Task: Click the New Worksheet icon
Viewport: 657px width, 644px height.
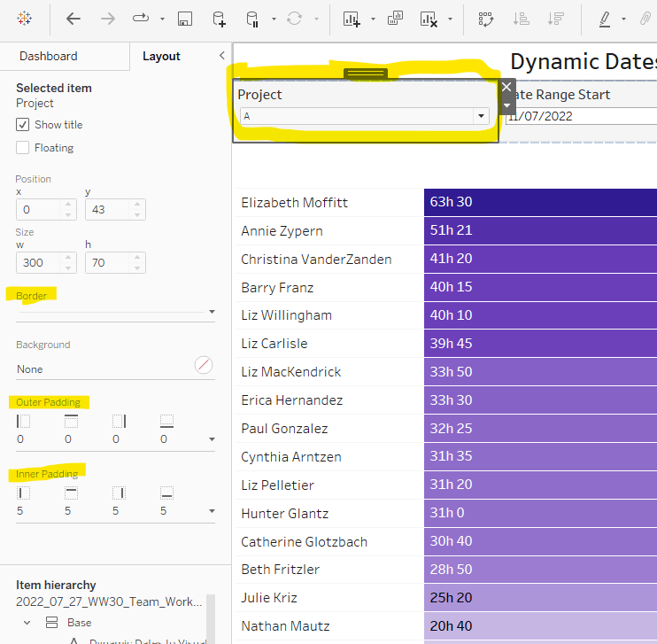Action: tap(352, 19)
